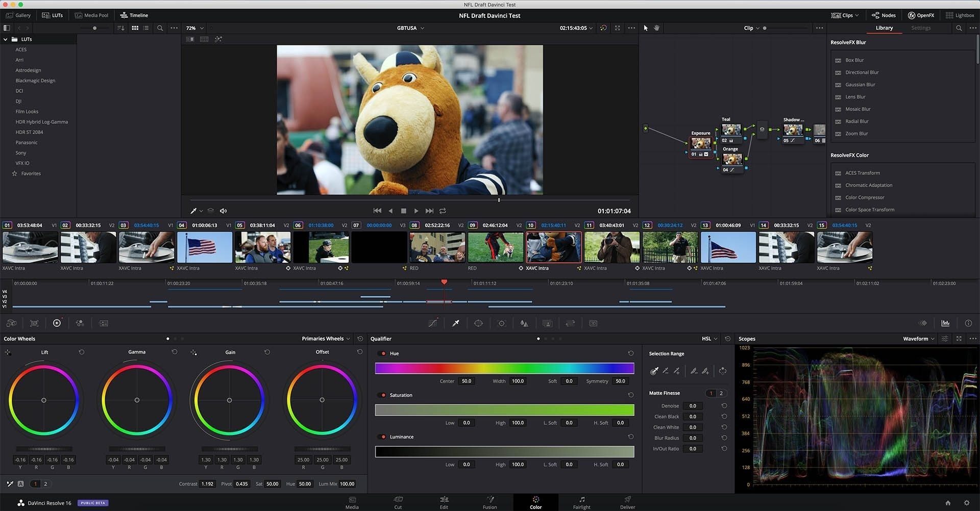Open the Tracker palette

pos(501,323)
